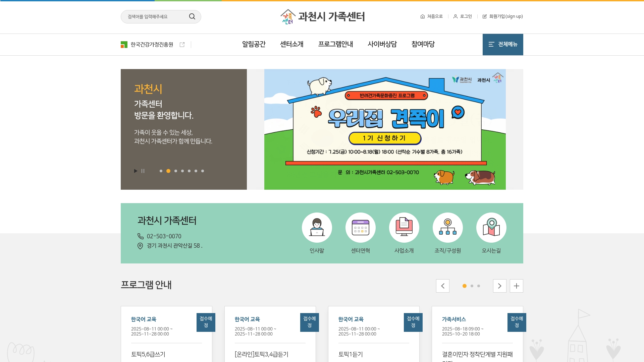Open the 인사말 greeting icon
This screenshot has height=362, width=644.
point(317,228)
